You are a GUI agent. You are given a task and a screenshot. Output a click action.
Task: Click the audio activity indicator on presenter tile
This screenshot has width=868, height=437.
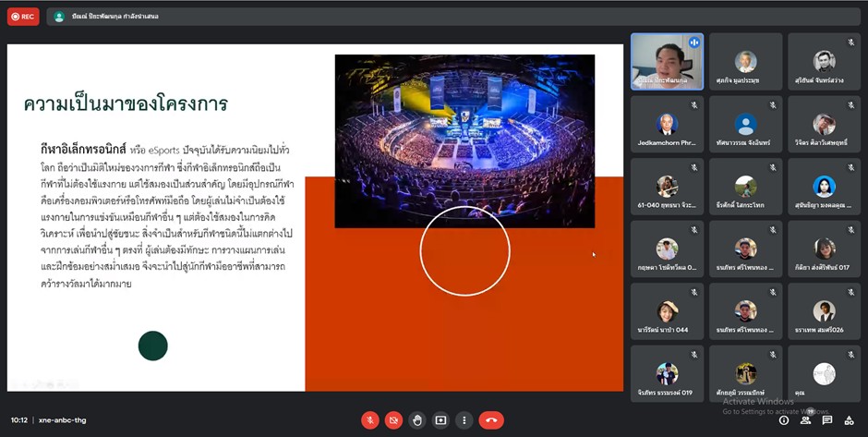pos(693,42)
